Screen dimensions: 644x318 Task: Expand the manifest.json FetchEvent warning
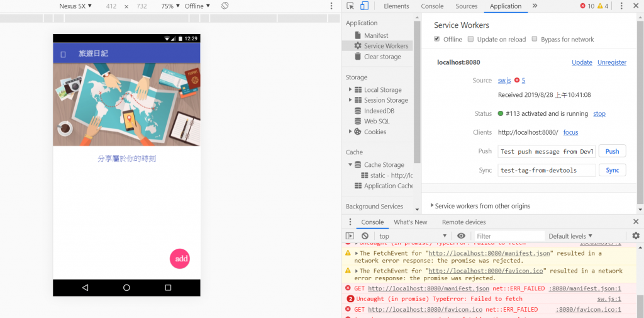(357, 253)
